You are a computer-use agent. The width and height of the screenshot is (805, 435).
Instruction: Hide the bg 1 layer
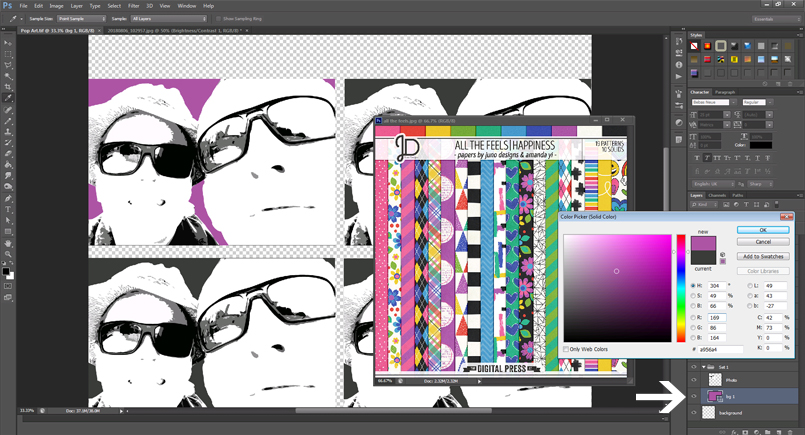694,396
